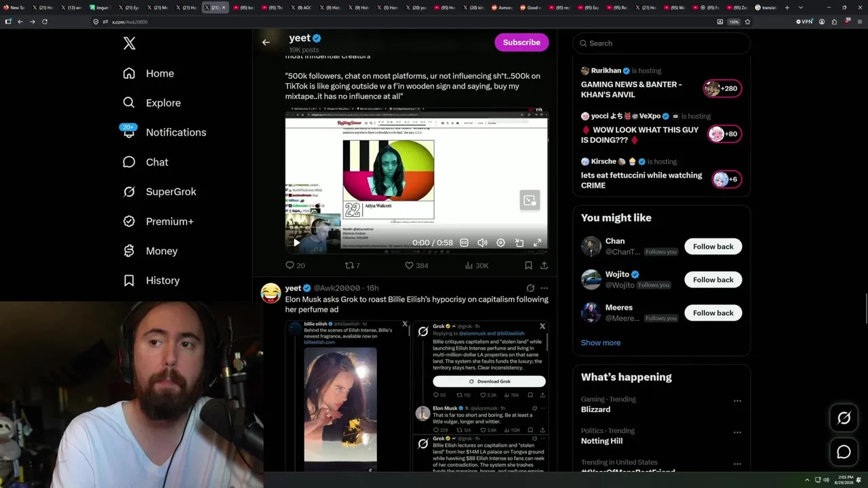
Task: Close the active X browser tab
Action: coord(224,7)
